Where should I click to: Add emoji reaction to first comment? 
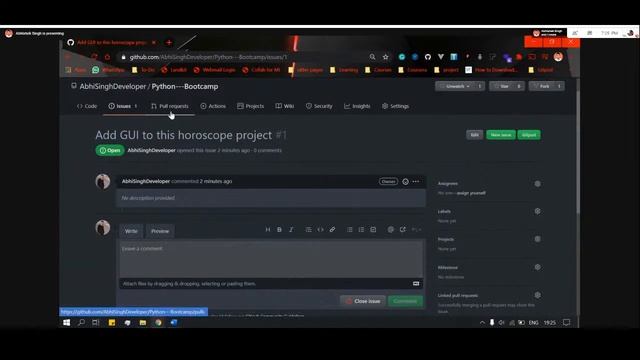[x=405, y=182]
